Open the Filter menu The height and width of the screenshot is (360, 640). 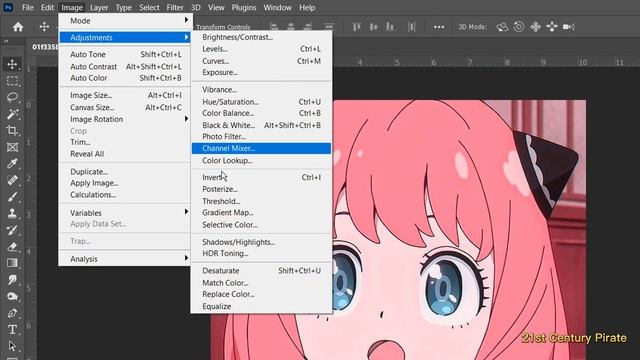click(175, 7)
